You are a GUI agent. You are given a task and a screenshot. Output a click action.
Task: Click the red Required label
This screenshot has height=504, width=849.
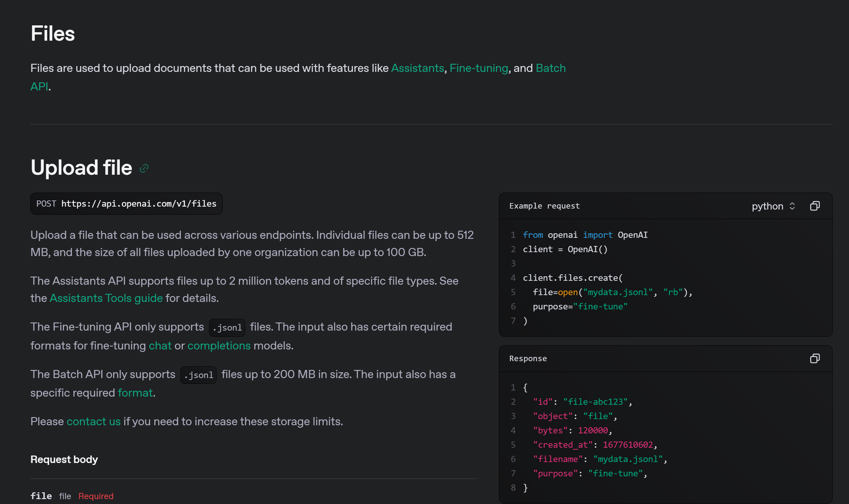tap(96, 496)
